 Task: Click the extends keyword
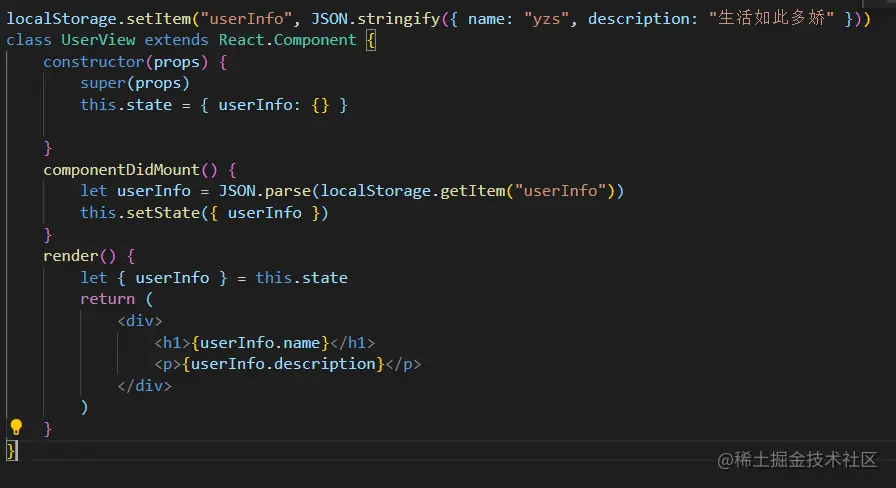pos(177,40)
